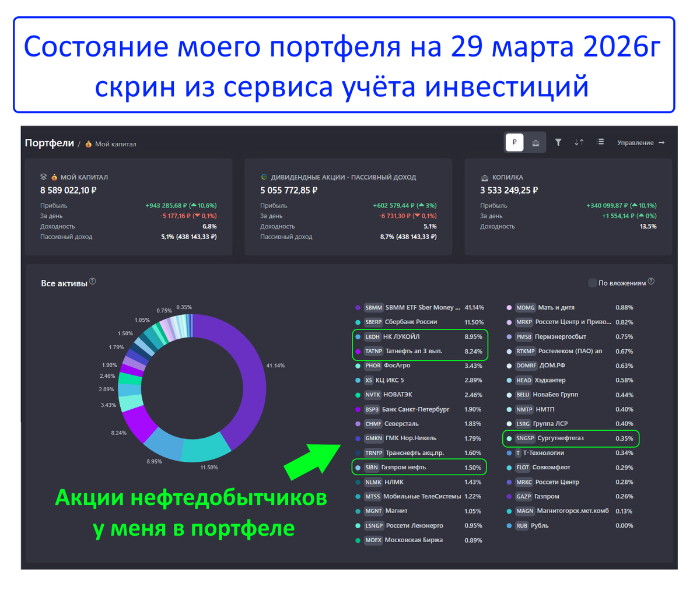This screenshot has width=700, height=590.
Task: Select the Магнитогорск.мет.комб legend entry
Action: click(570, 511)
